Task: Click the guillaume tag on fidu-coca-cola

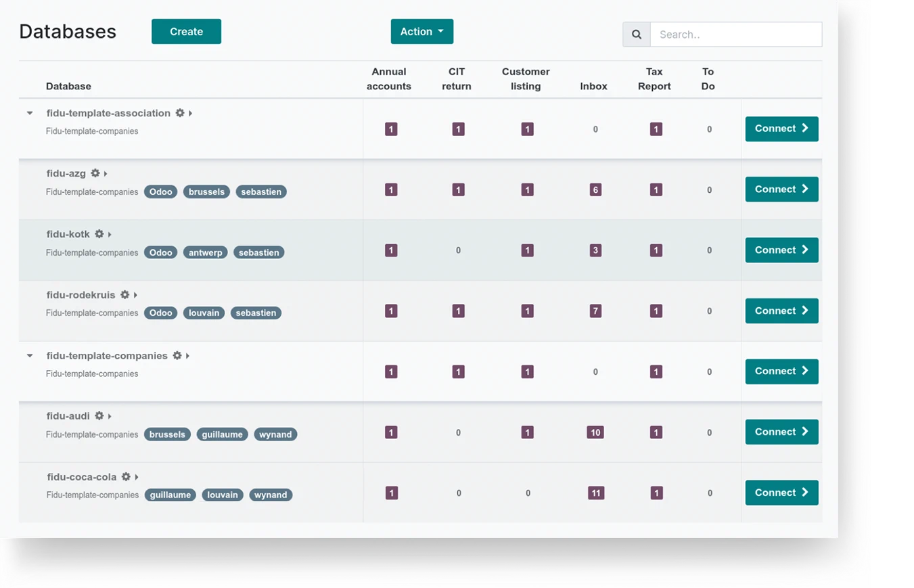Action: tap(170, 495)
